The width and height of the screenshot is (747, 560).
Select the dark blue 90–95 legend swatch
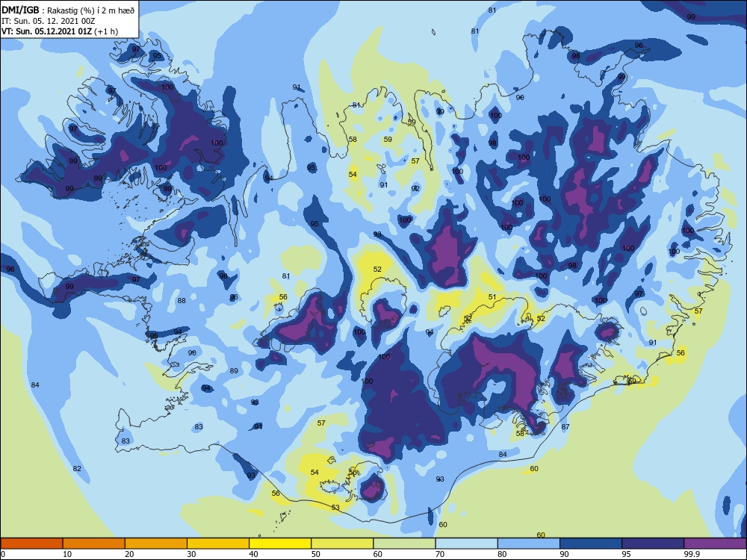(591, 544)
